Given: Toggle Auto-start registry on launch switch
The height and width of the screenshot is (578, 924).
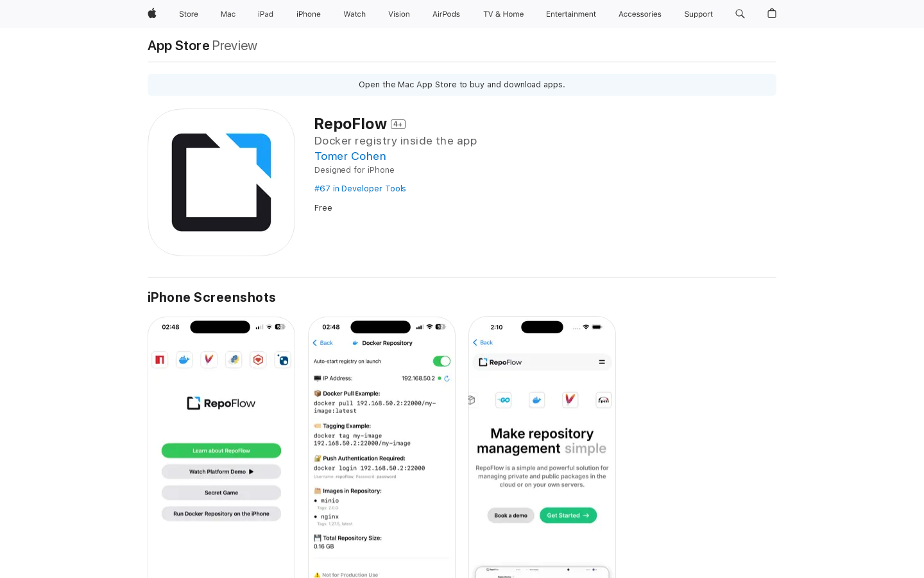Looking at the screenshot, I should pos(441,362).
